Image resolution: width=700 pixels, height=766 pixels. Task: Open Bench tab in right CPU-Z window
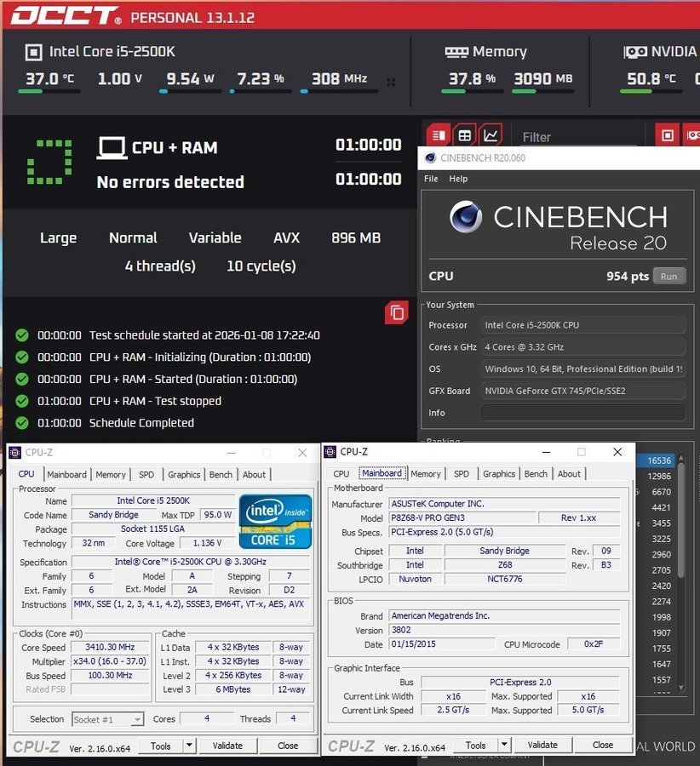pyautogui.click(x=536, y=474)
